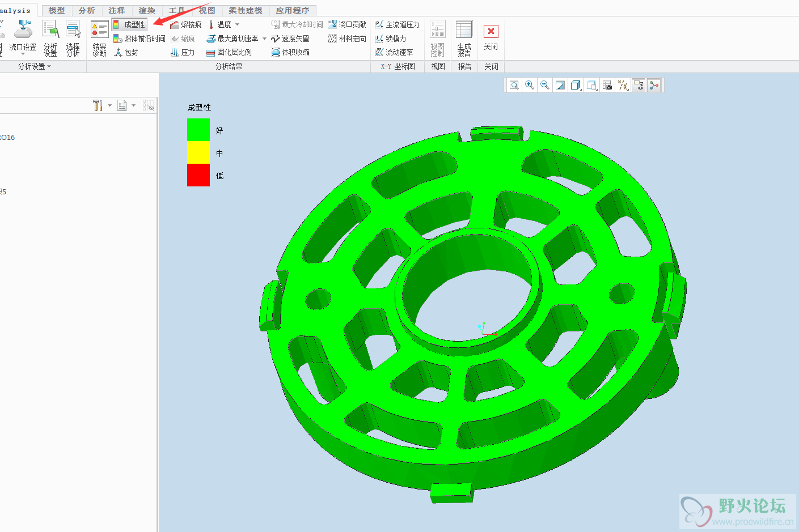Show the 包封 air trap result
The height and width of the screenshot is (532, 799).
click(x=126, y=52)
